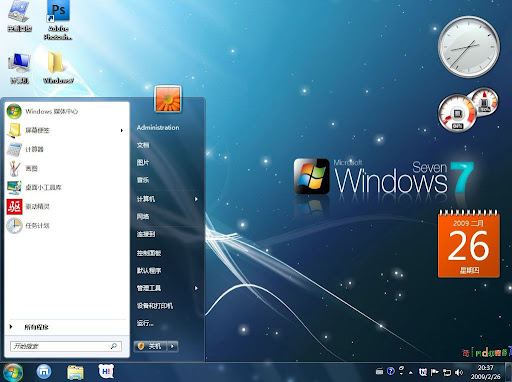Viewport: 512px width, 382px height.
Task: Open Pictures (图片) in the Start menu
Action: [x=143, y=162]
